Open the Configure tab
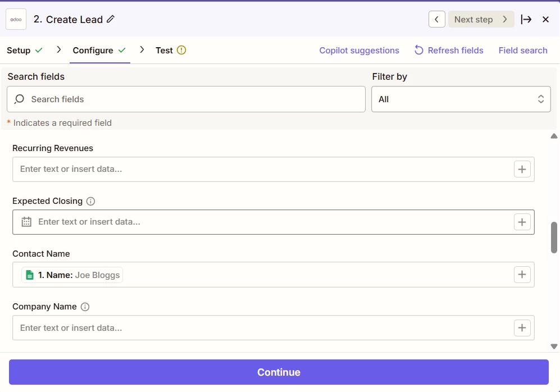 (99, 51)
